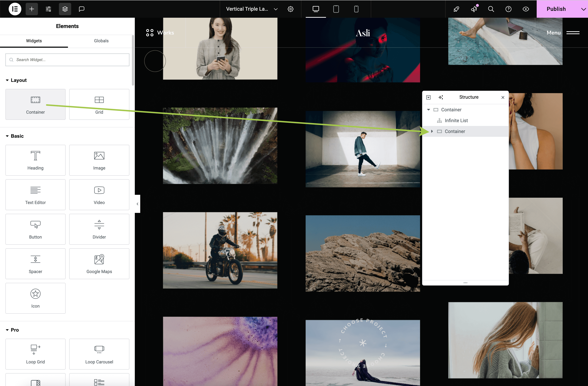
Task: Toggle preview with the eye icon
Action: (526, 9)
